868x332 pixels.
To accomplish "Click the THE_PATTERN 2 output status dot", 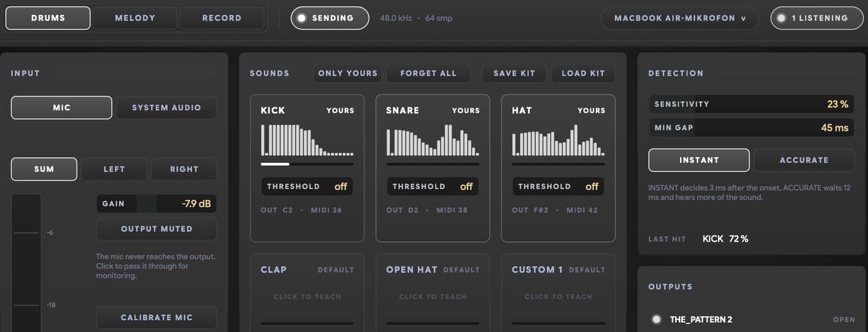I will click(x=656, y=320).
